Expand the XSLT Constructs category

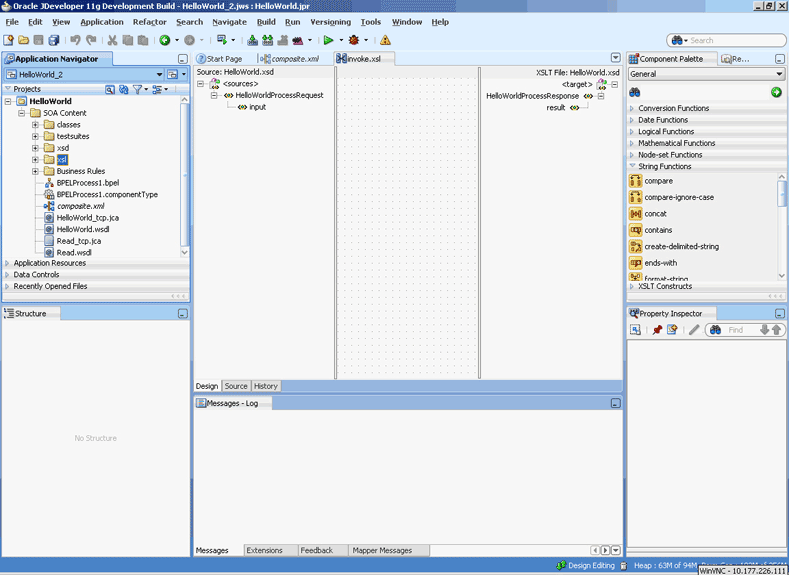[632, 286]
